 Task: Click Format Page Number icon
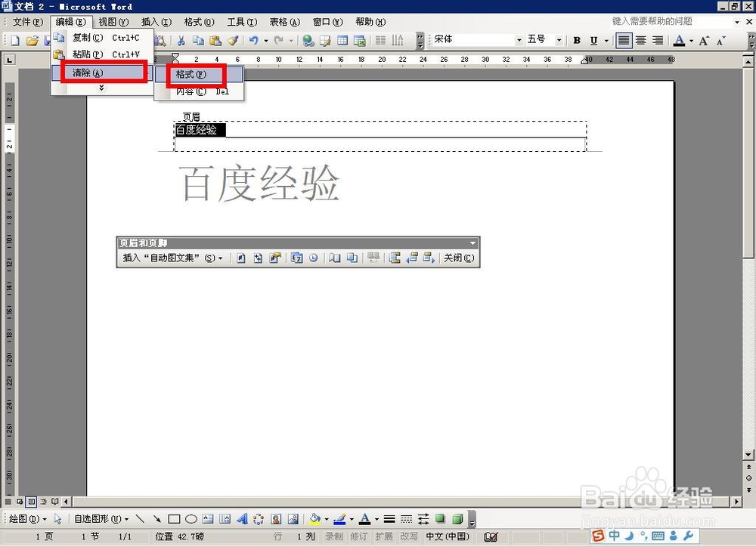click(x=275, y=258)
